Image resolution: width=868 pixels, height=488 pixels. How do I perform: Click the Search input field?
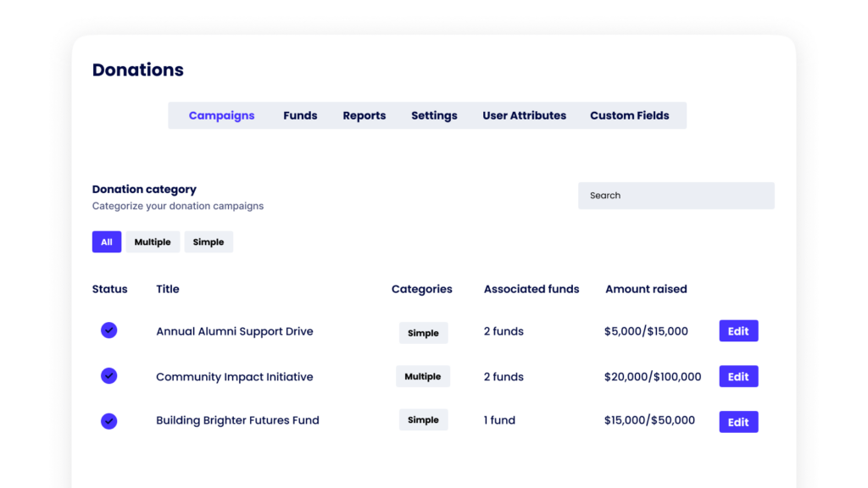(x=676, y=196)
